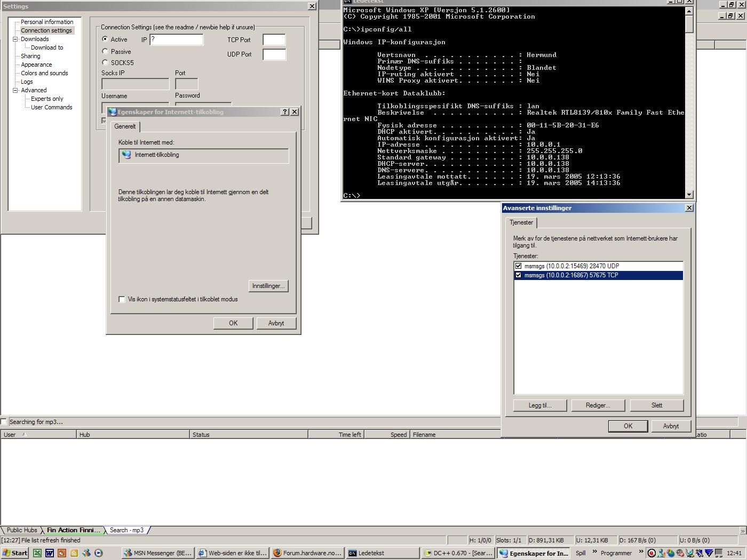Select the Generelt tab
The width and height of the screenshot is (747, 560).
coord(125,126)
